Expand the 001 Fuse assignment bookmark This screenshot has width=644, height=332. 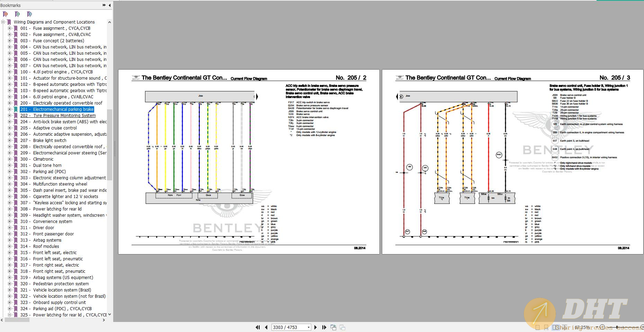click(x=10, y=28)
